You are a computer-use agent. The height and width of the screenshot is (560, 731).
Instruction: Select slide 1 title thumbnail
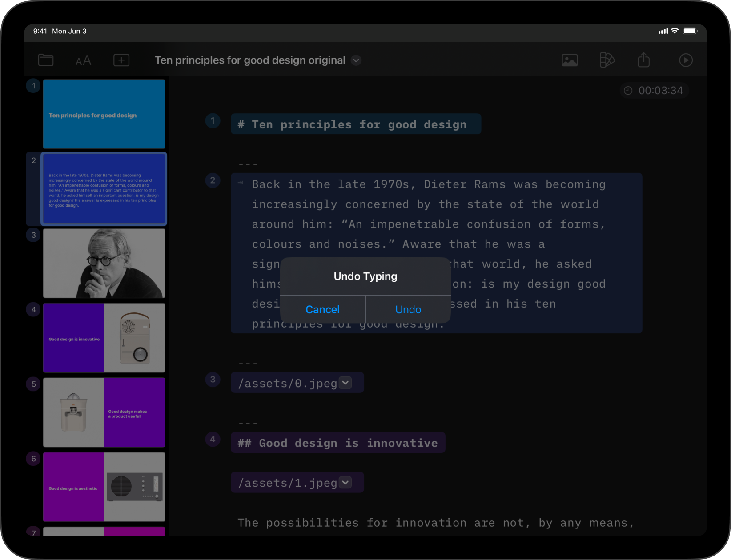(x=104, y=114)
